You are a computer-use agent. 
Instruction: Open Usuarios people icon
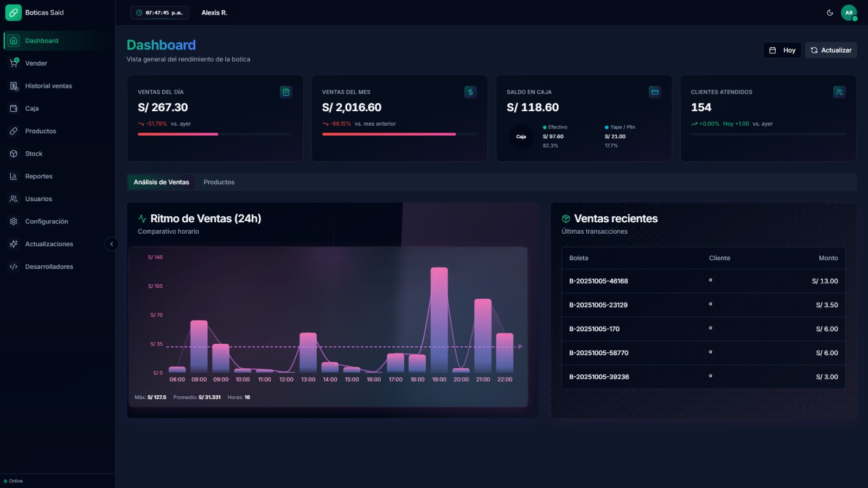pos(14,199)
